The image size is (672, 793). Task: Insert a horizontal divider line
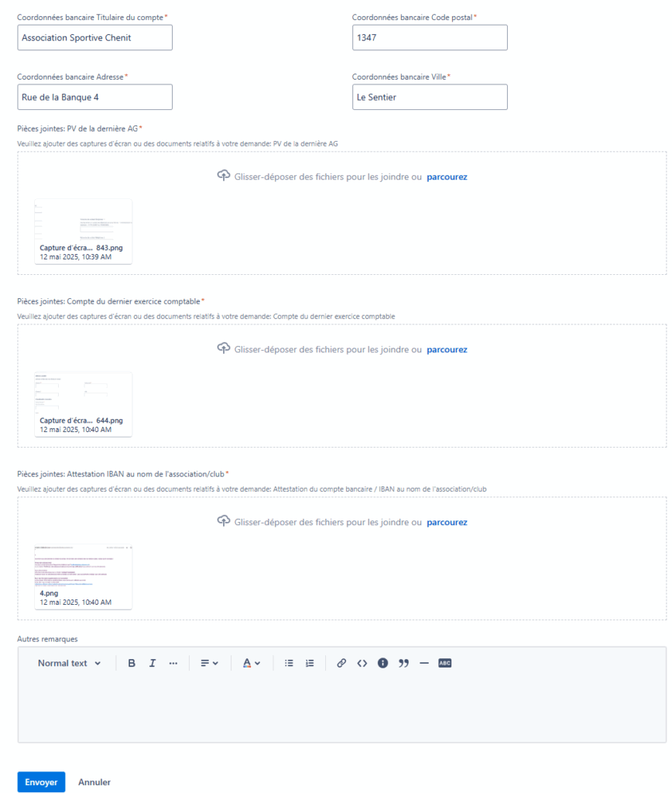424,663
